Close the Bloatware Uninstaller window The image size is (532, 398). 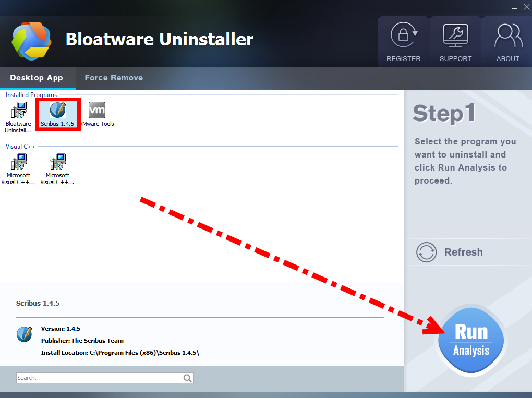tap(527, 7)
